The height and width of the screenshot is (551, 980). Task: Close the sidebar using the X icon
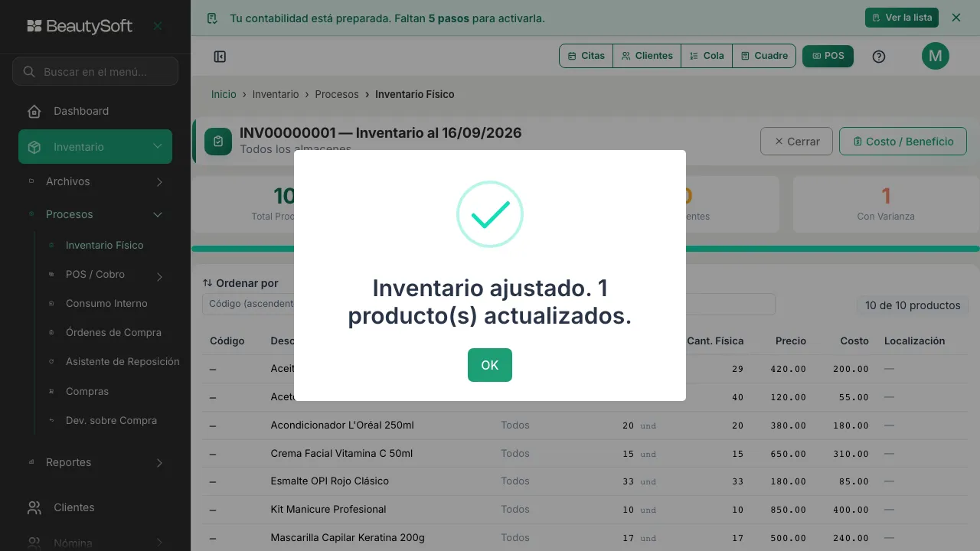point(158,26)
